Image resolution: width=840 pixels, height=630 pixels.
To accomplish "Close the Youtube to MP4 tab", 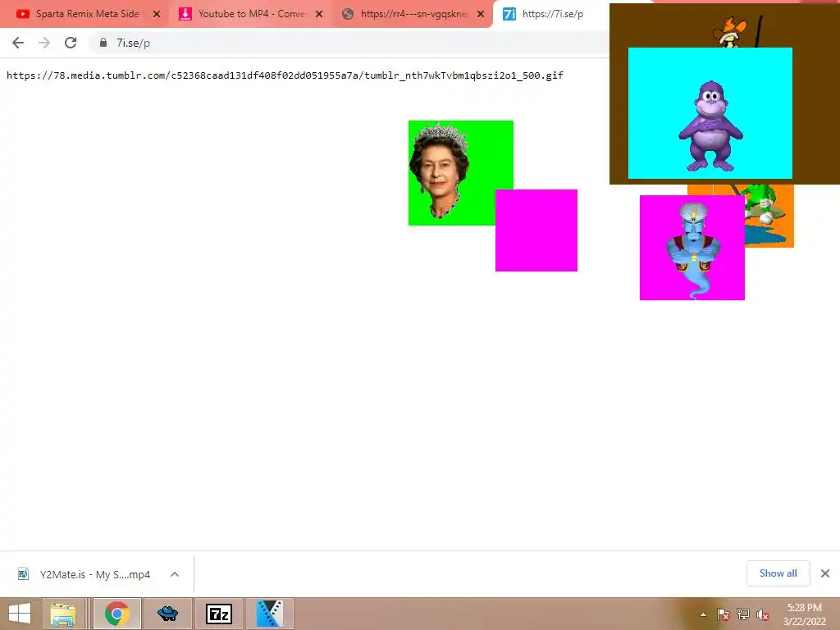I will click(x=319, y=14).
